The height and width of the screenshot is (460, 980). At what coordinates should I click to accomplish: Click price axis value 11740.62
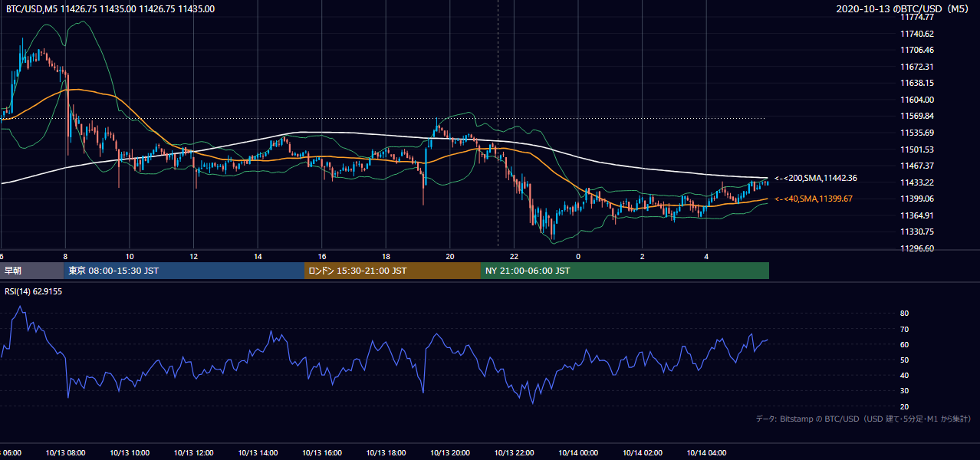point(916,34)
